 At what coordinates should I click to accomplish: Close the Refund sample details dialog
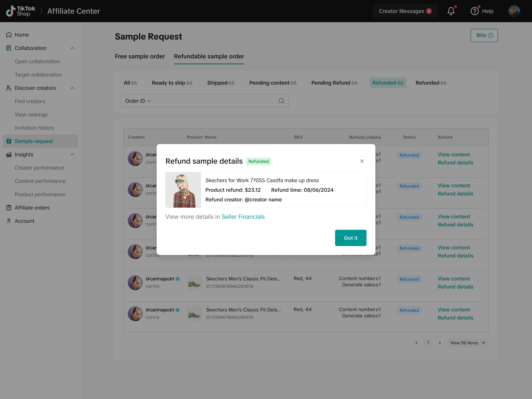click(362, 161)
